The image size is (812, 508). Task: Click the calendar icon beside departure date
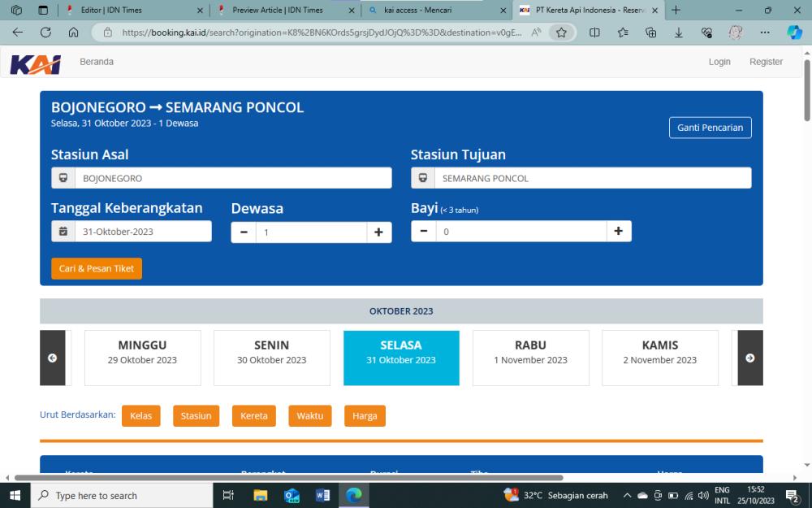(x=63, y=231)
